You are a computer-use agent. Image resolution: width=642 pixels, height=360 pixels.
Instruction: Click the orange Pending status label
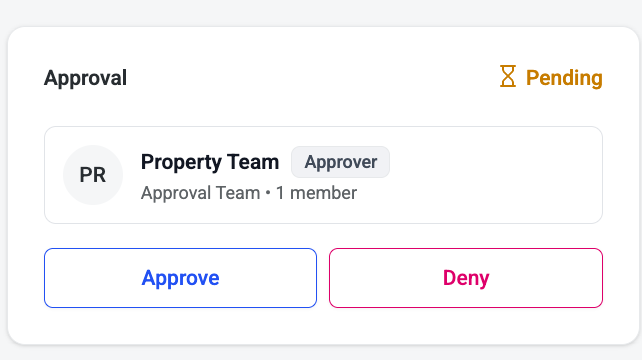pyautogui.click(x=564, y=78)
